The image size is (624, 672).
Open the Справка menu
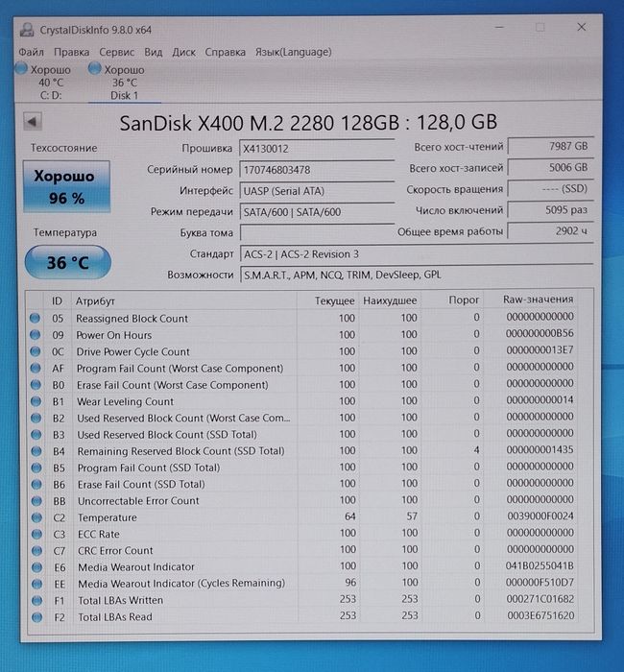tap(225, 52)
